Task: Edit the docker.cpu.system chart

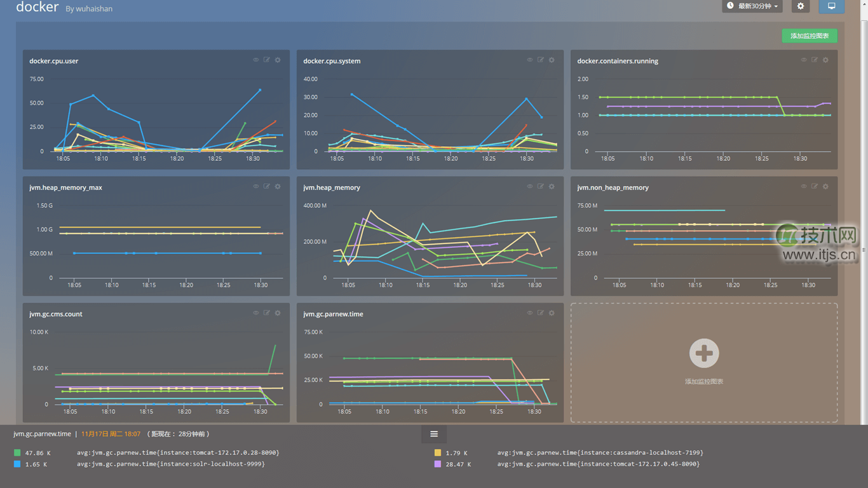Action: [x=541, y=60]
